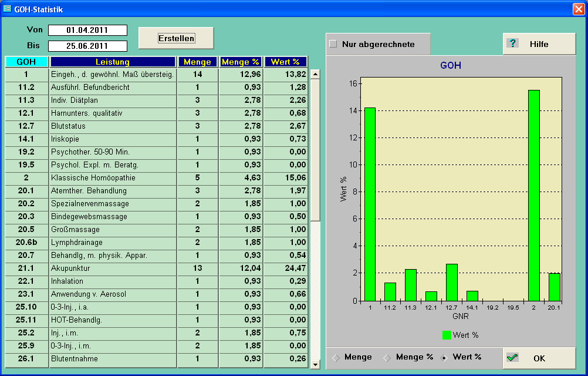
Task: Click the scrollbar up arrow of the table
Action: [x=315, y=73]
